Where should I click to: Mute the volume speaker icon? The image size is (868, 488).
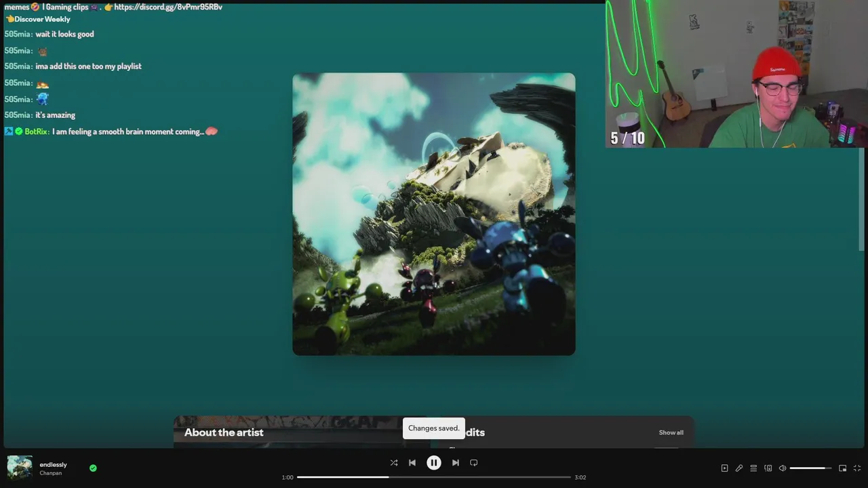(x=783, y=468)
